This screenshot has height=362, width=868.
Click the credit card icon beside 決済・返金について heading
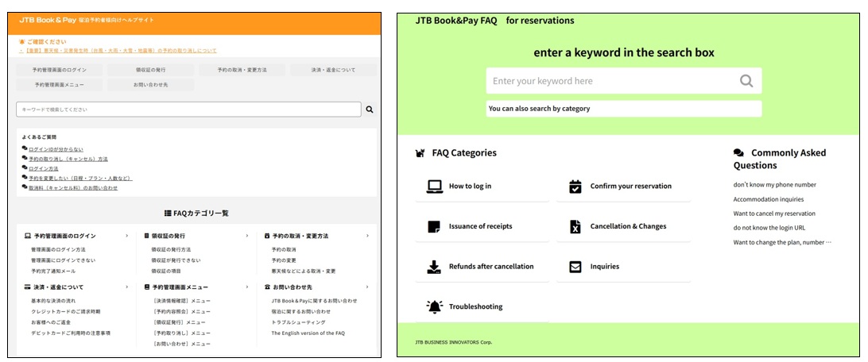(x=27, y=287)
